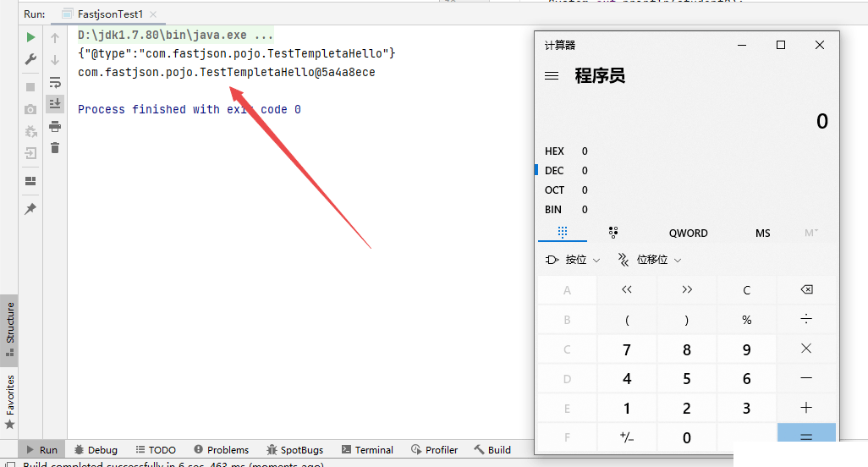This screenshot has height=467, width=868.
Task: Click the divide key
Action: pos(806,319)
